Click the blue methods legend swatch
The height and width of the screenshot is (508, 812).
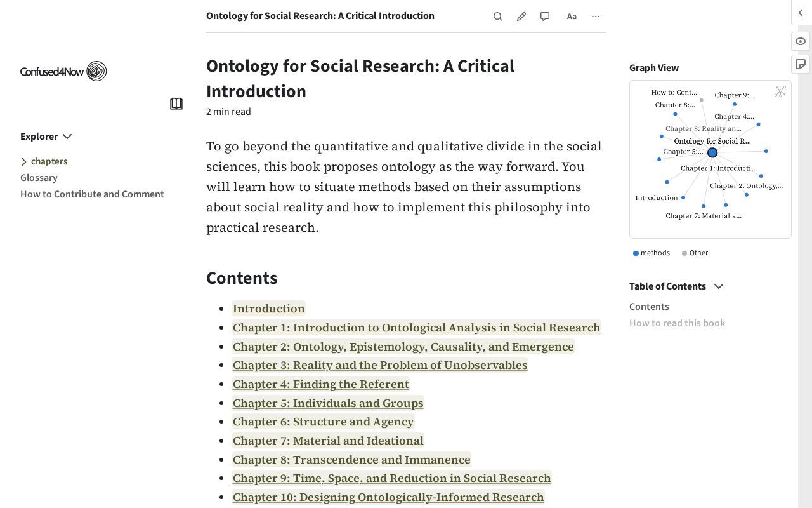(x=636, y=253)
